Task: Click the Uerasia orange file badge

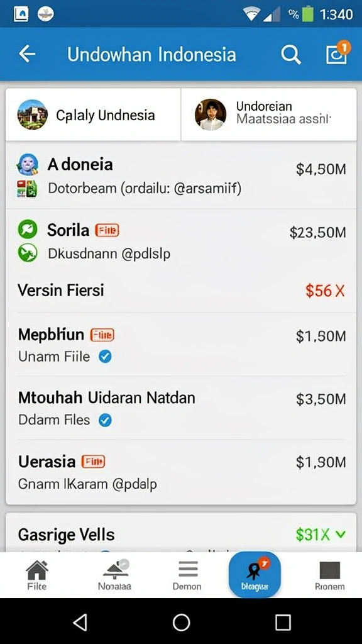Action: pos(94,462)
